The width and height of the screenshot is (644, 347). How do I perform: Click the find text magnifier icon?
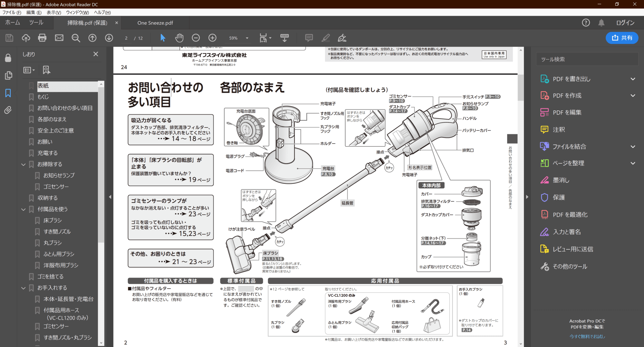(x=76, y=38)
